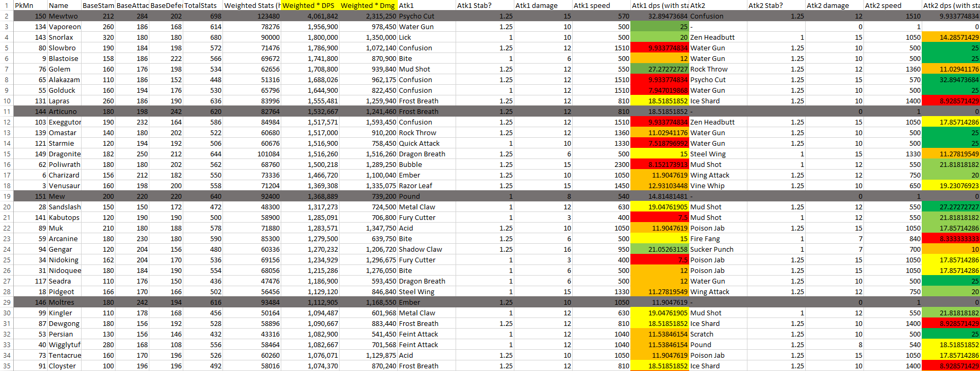Select Arcanine's "Fire Fang" cell
The height and width of the screenshot is (371, 980).
[718, 238]
